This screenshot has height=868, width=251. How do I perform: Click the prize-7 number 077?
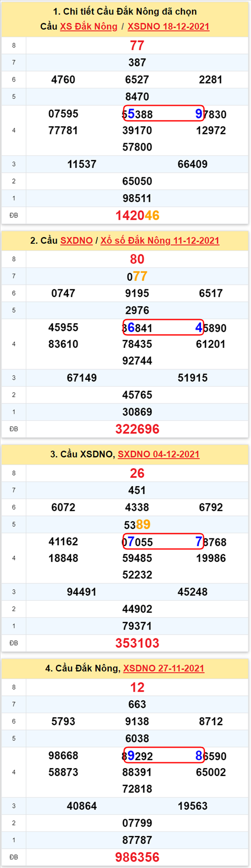tap(137, 276)
